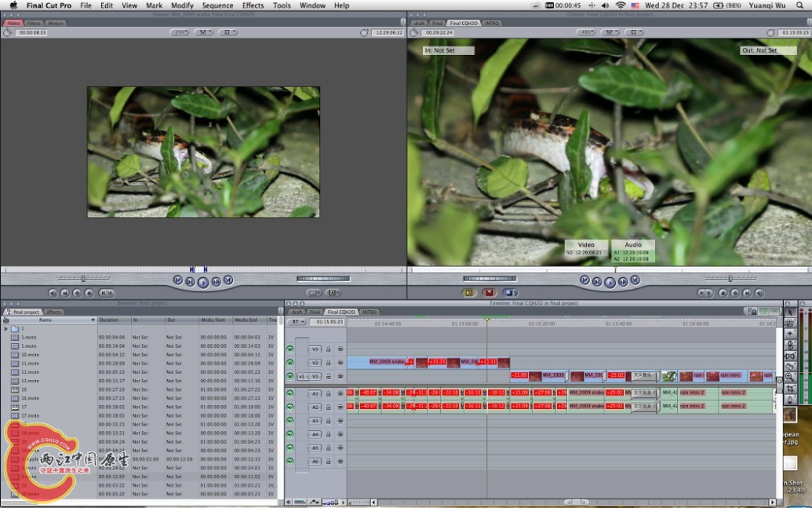Click the Wi-Fi status icon in the menu bar

[621, 5]
